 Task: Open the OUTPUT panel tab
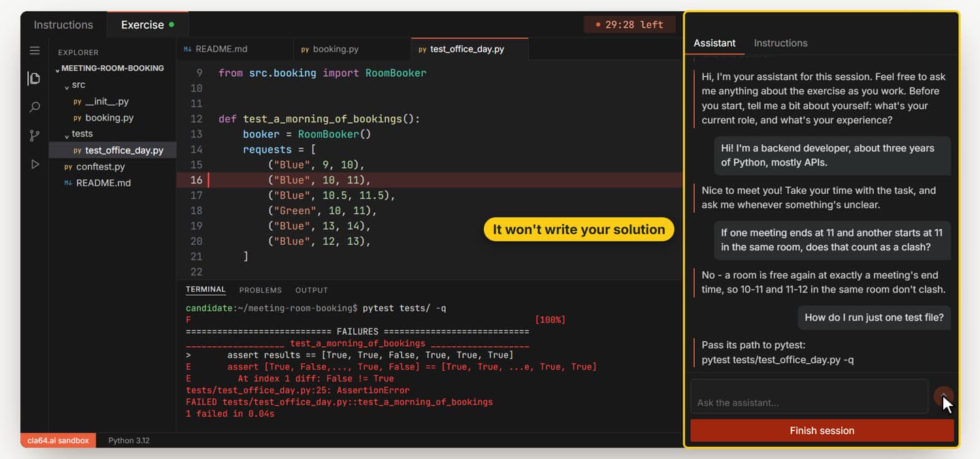(x=311, y=290)
